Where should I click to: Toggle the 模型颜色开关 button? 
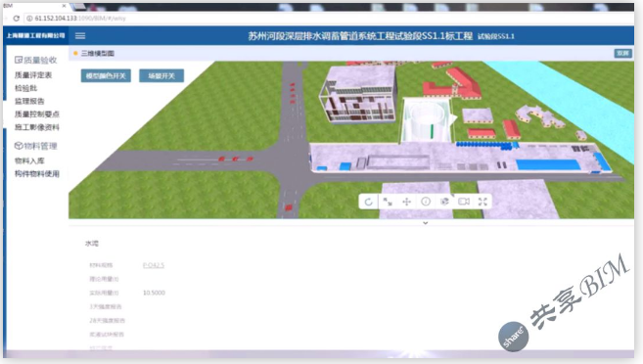coord(106,76)
